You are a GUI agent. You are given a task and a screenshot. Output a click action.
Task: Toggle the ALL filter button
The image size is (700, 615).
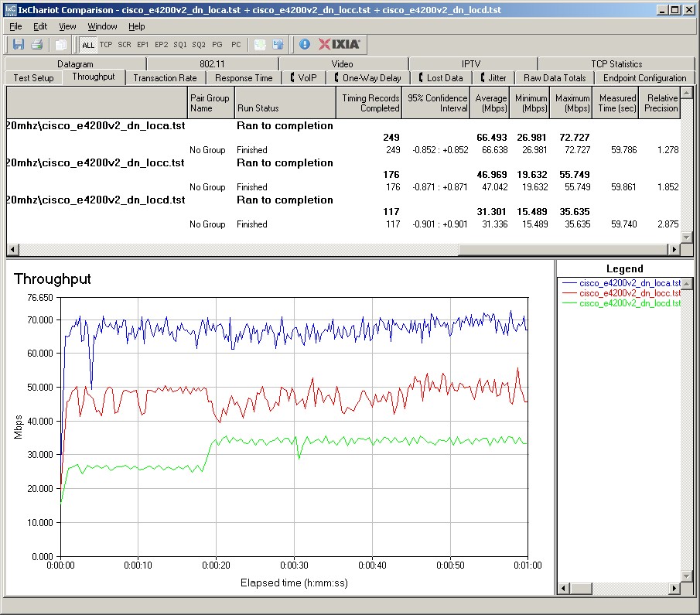88,45
